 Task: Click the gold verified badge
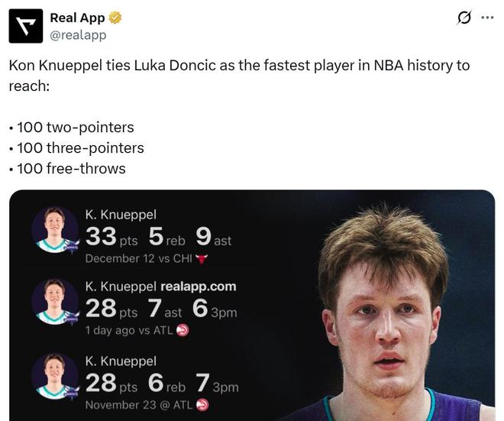coord(115,18)
